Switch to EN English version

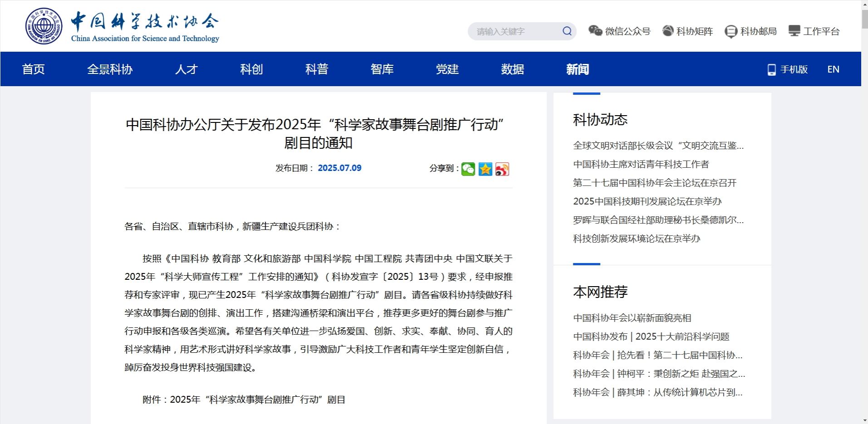coord(833,69)
